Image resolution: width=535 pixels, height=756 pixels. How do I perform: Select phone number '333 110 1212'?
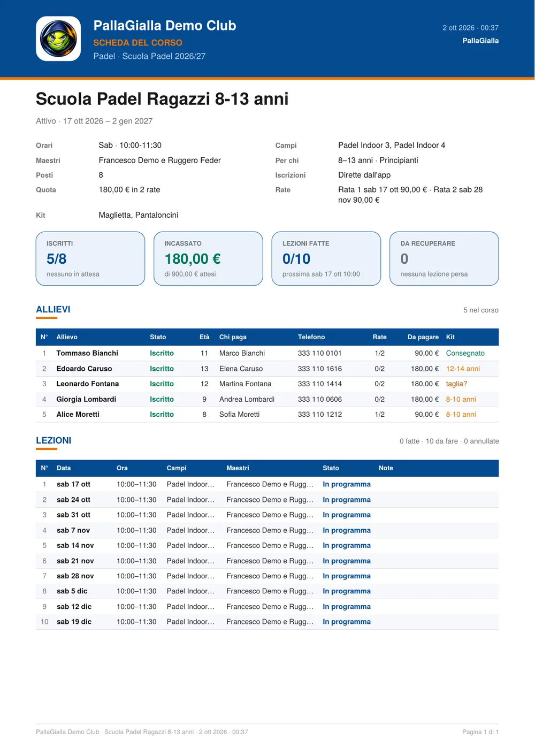[320, 414]
